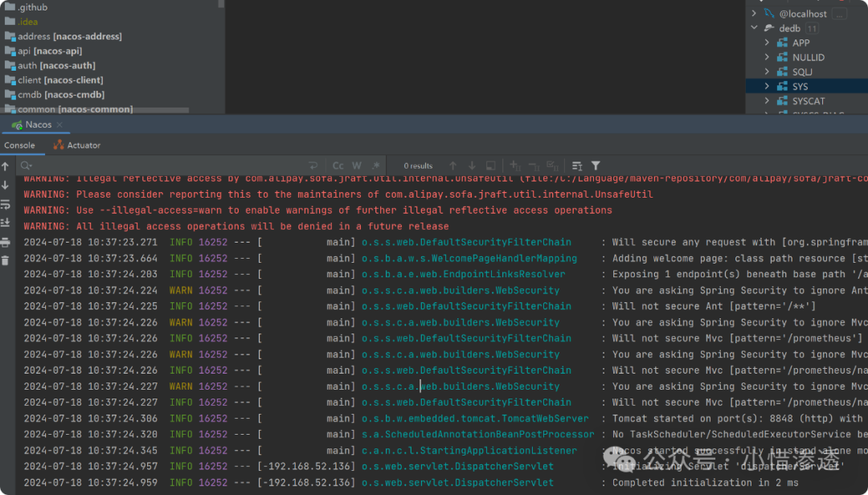Go to next search occurrence arrow
868x495 pixels.
[472, 166]
